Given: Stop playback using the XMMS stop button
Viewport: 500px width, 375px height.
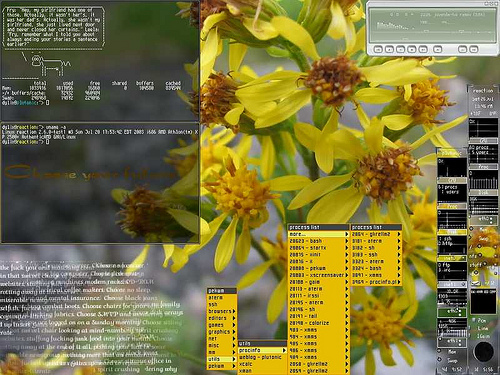Looking at the screenshot, I should coord(412,50).
